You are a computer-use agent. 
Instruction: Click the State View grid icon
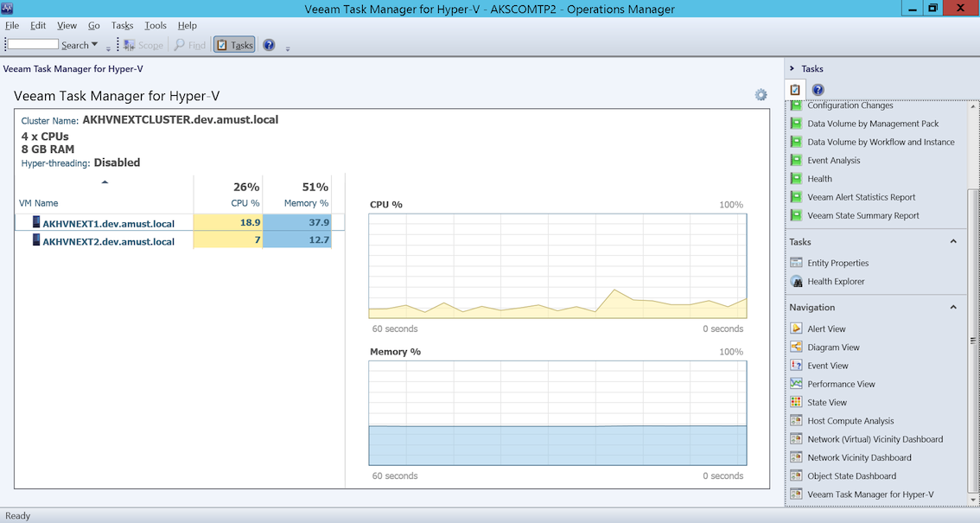point(796,402)
